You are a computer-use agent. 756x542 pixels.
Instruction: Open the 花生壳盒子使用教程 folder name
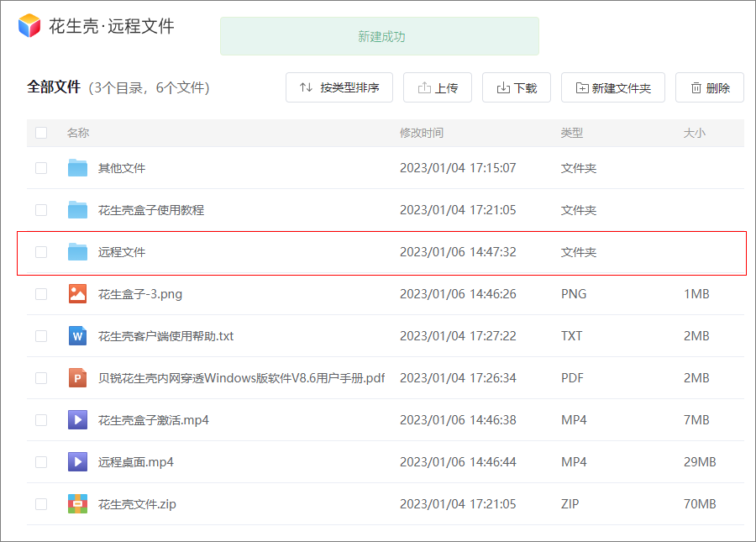[151, 210]
